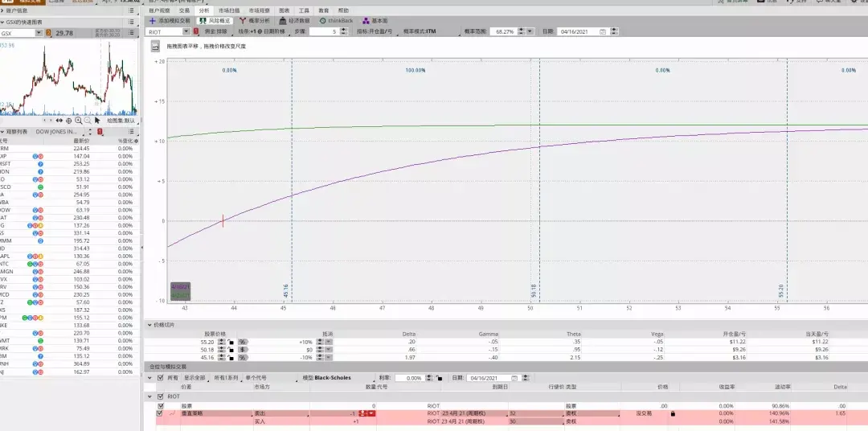Toggle the 股票 row checkbox
Screen dimensions: 868x431
[161, 406]
